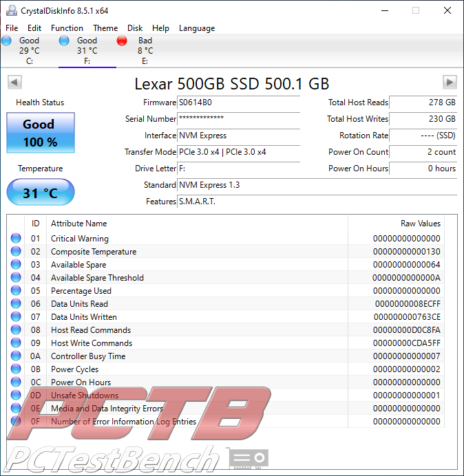464x476 pixels.
Task: Select the Data Units Written attribute name
Action: tap(84, 317)
